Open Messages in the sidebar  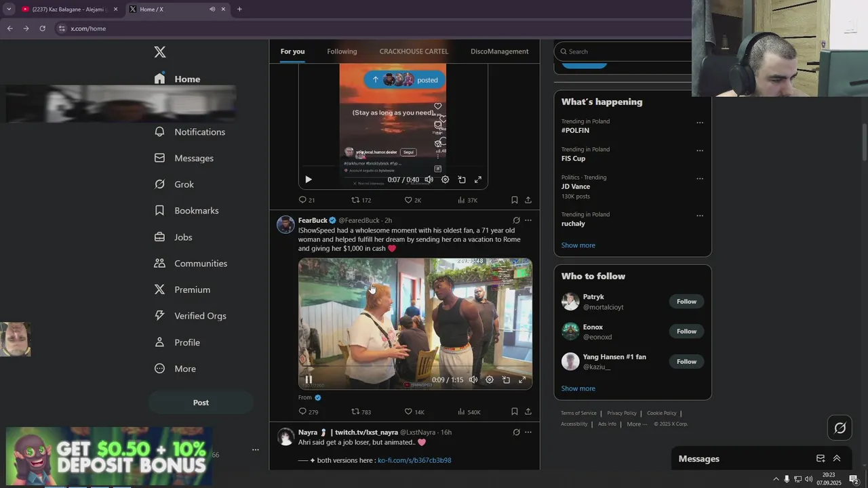click(184, 158)
